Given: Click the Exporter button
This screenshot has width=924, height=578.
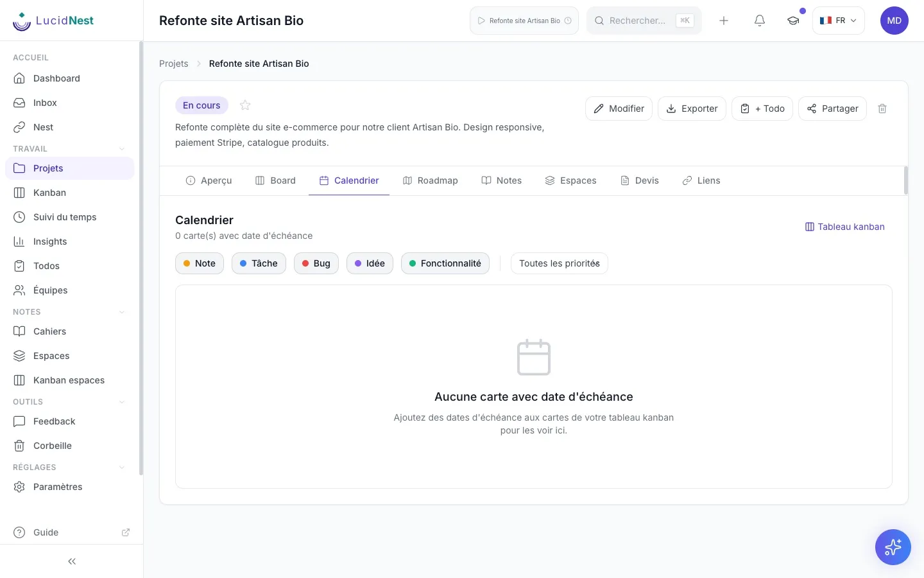Looking at the screenshot, I should [x=692, y=109].
